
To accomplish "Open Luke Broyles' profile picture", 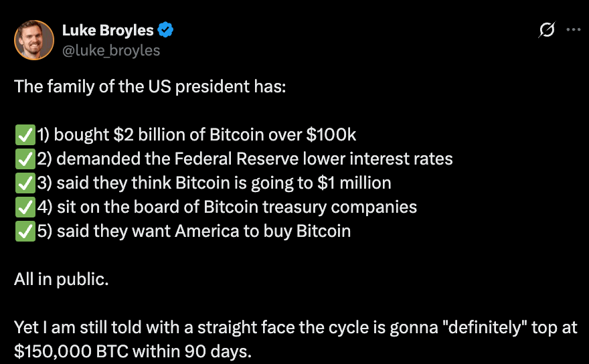I will click(x=33, y=39).
